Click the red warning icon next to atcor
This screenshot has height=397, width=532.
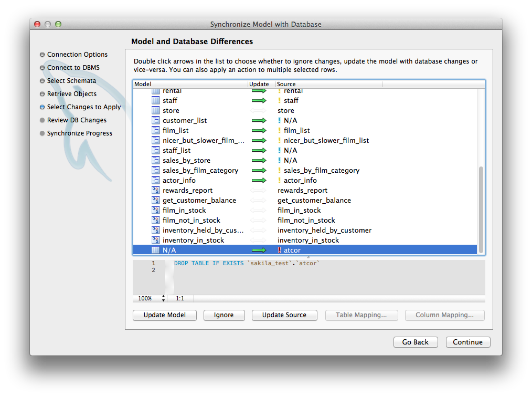click(x=279, y=250)
